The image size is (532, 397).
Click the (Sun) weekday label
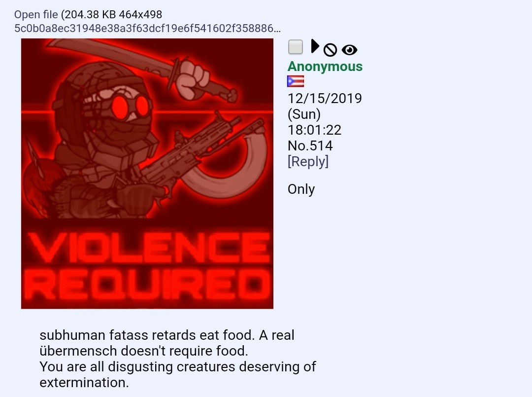[304, 114]
